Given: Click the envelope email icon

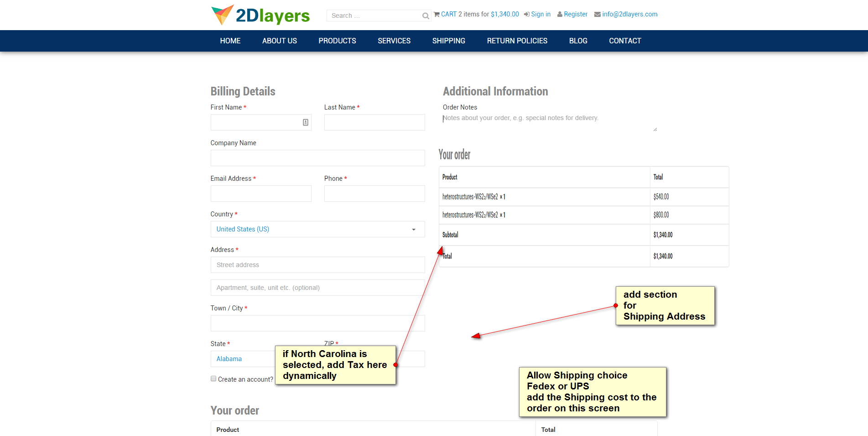Looking at the screenshot, I should [597, 14].
